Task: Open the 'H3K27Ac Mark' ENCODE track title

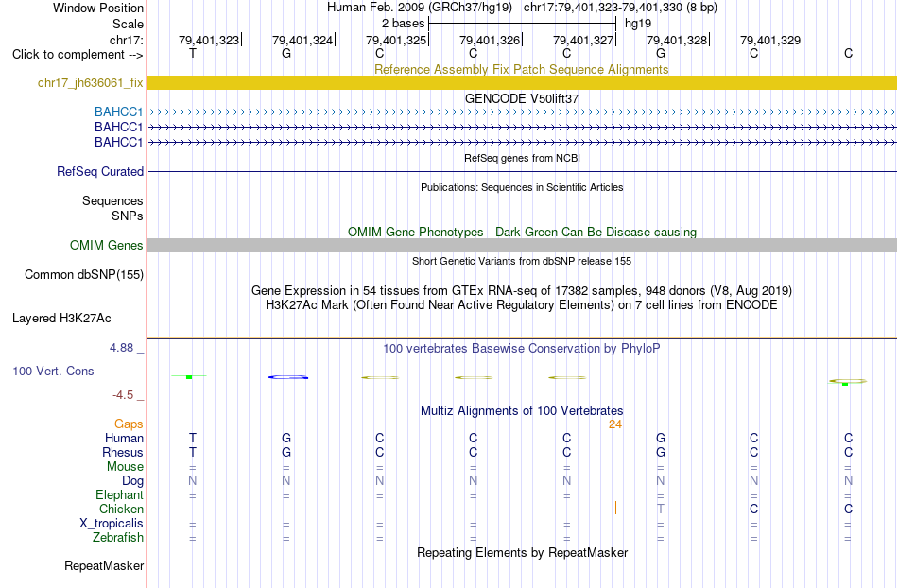Action: click(522, 304)
